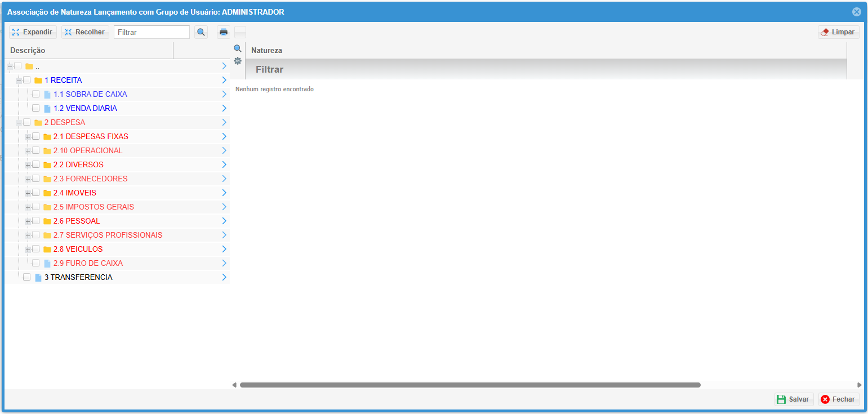Tick the 2.9 FURO DE CAIXA checkbox
The height and width of the screenshot is (414, 868).
click(x=36, y=263)
